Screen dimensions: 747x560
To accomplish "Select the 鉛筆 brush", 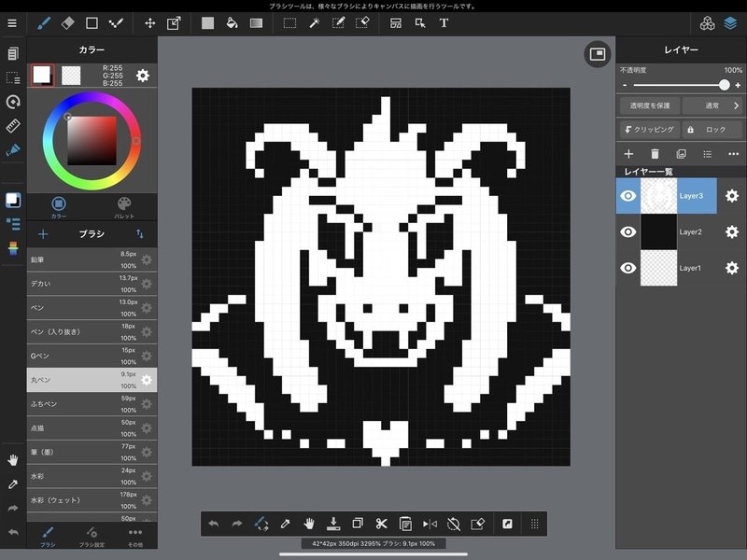I will (x=92, y=259).
